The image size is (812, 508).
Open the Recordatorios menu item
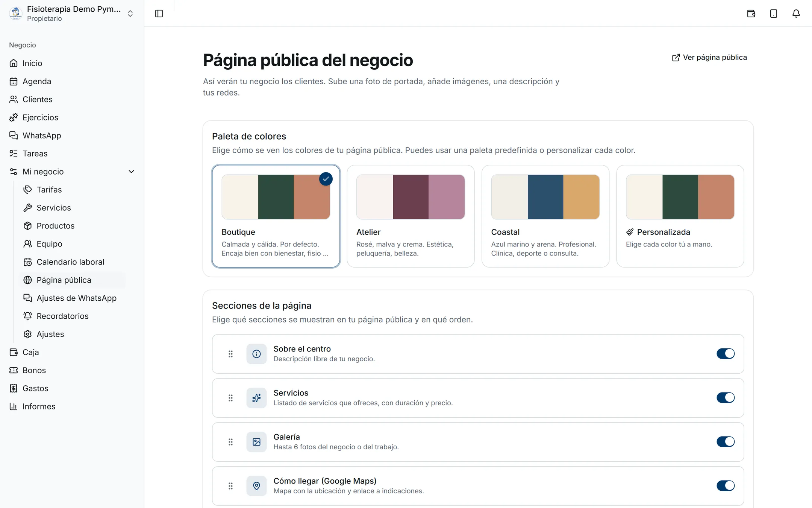click(73, 316)
